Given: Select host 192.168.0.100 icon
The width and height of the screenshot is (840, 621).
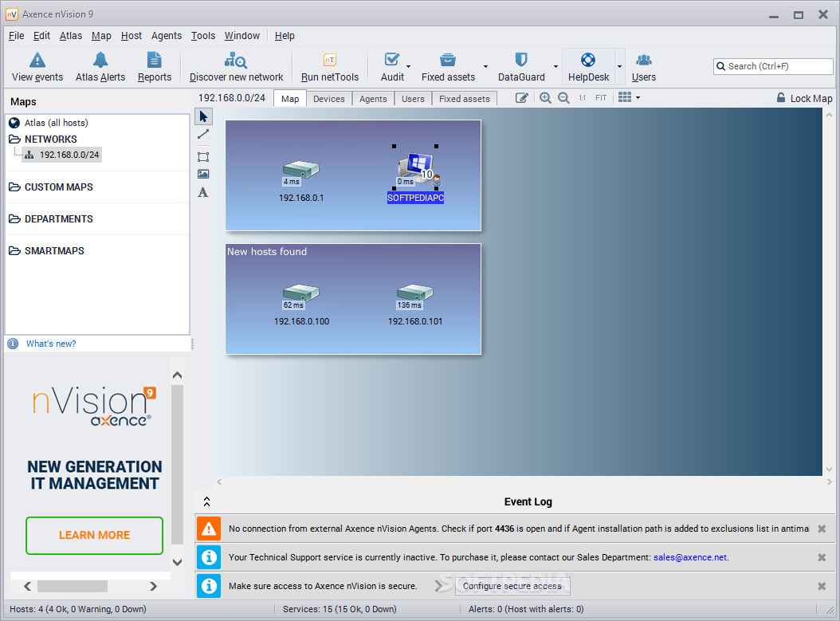Looking at the screenshot, I should (301, 293).
